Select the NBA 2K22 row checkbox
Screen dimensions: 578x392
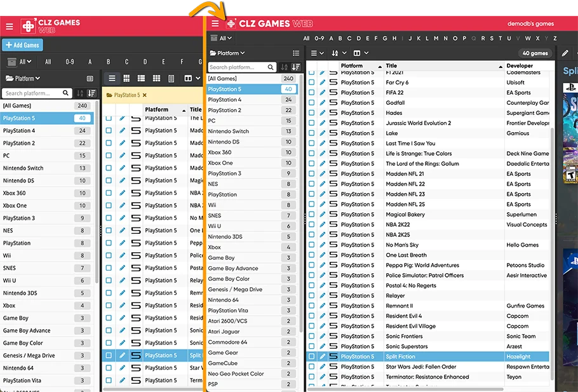tap(311, 224)
